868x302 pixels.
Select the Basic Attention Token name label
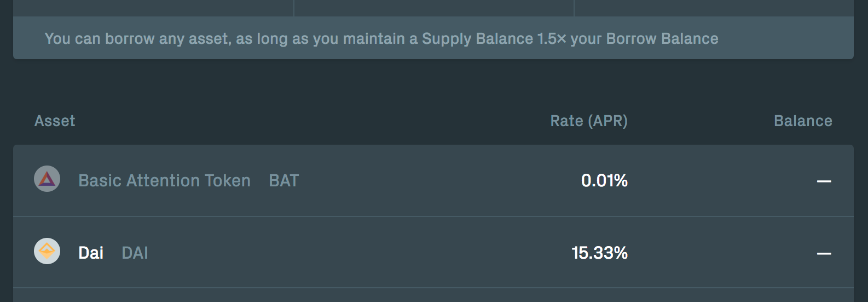point(164,180)
